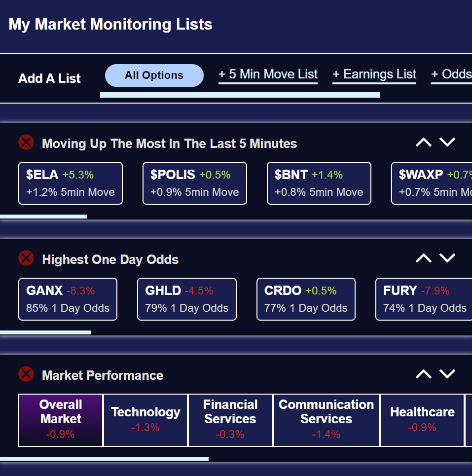Image resolution: width=472 pixels, height=476 pixels.
Task: Select the Healthcare sector tab
Action: [x=422, y=420]
